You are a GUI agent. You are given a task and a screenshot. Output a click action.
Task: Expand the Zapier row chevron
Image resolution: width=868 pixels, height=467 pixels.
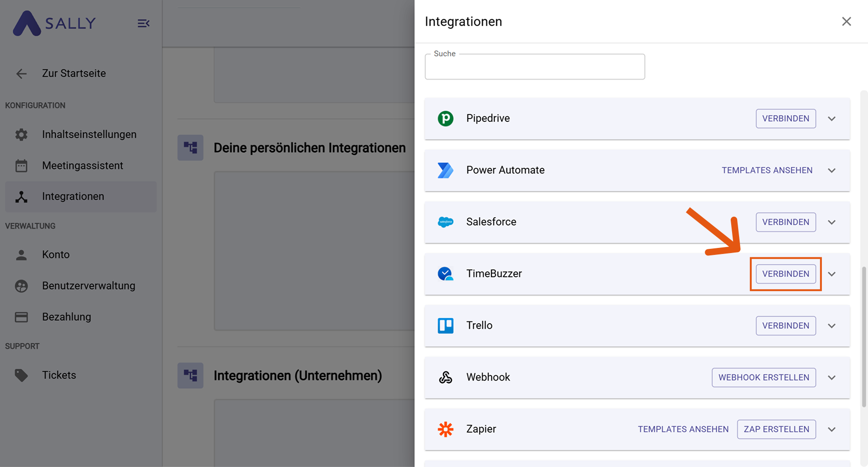832,429
